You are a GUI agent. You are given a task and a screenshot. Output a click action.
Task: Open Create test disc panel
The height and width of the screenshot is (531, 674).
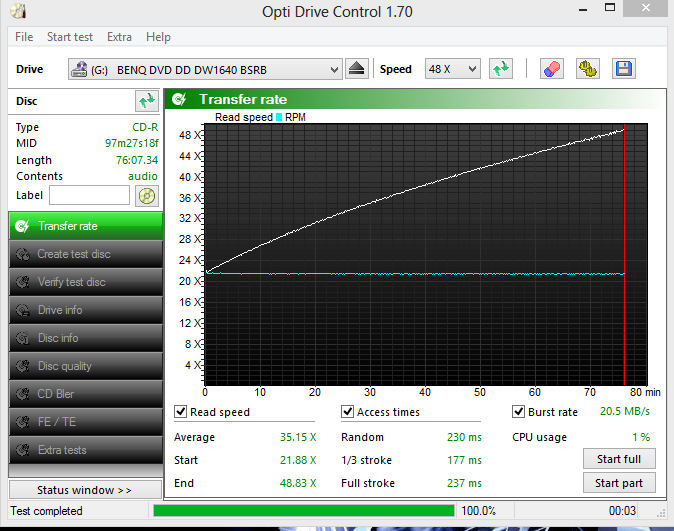[86, 254]
